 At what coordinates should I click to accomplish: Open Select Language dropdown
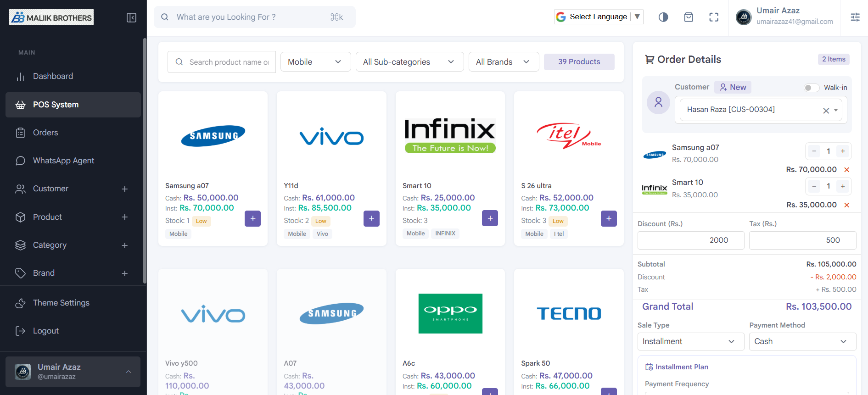click(599, 17)
